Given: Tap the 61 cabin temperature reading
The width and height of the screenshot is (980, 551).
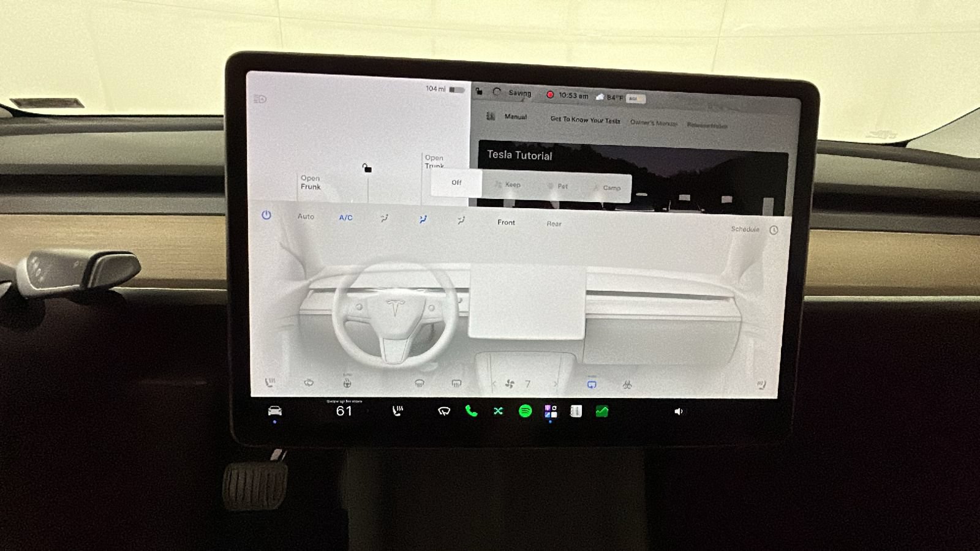Looking at the screenshot, I should pyautogui.click(x=344, y=411).
